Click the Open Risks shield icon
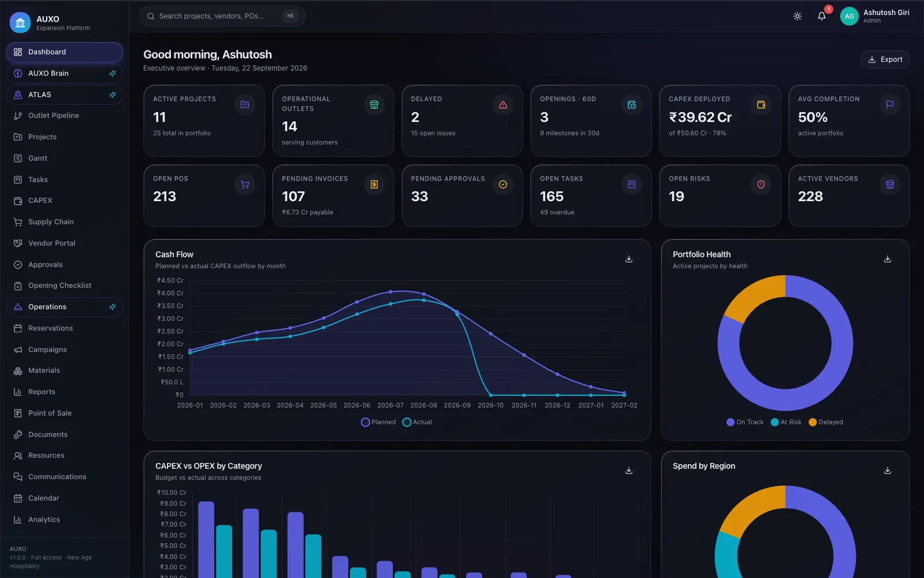Image resolution: width=924 pixels, height=578 pixels. pyautogui.click(x=761, y=184)
